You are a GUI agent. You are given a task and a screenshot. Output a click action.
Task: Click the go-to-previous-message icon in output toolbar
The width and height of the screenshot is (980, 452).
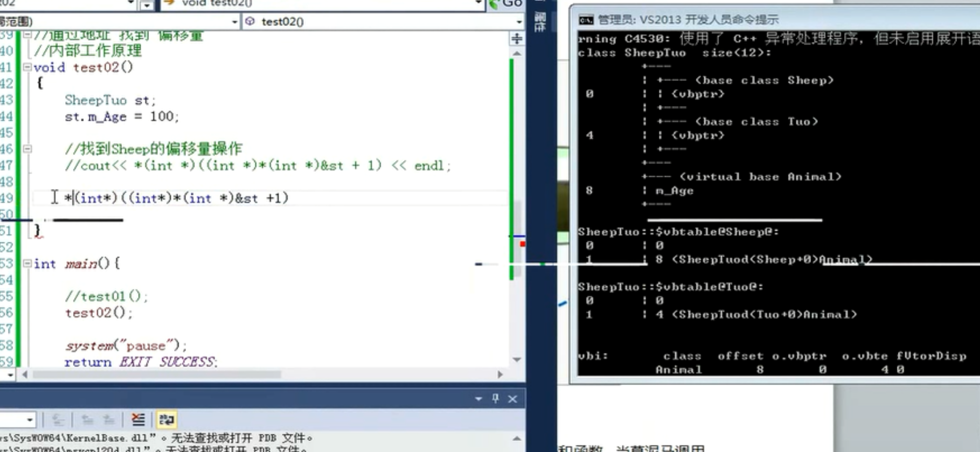click(87, 420)
